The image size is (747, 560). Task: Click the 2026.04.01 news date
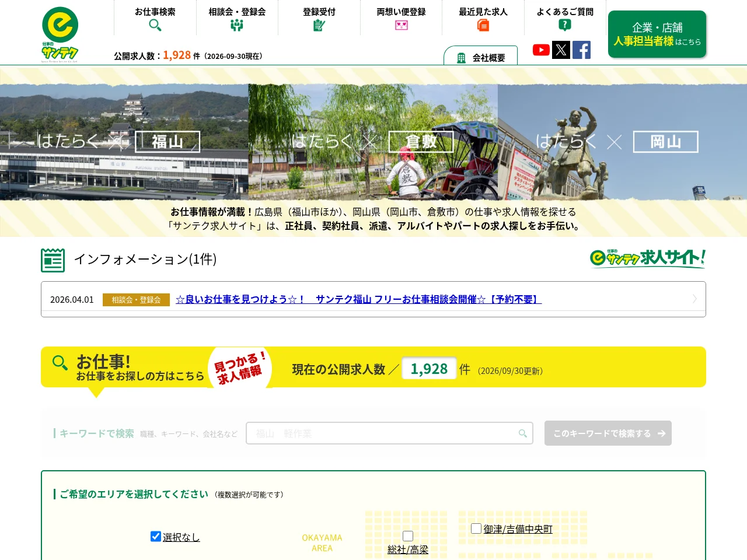(72, 299)
